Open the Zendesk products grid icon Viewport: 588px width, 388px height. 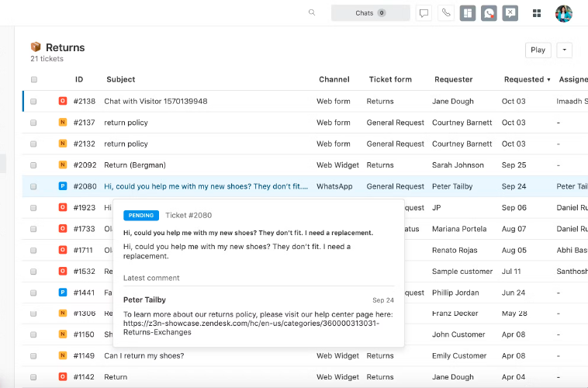(x=537, y=13)
